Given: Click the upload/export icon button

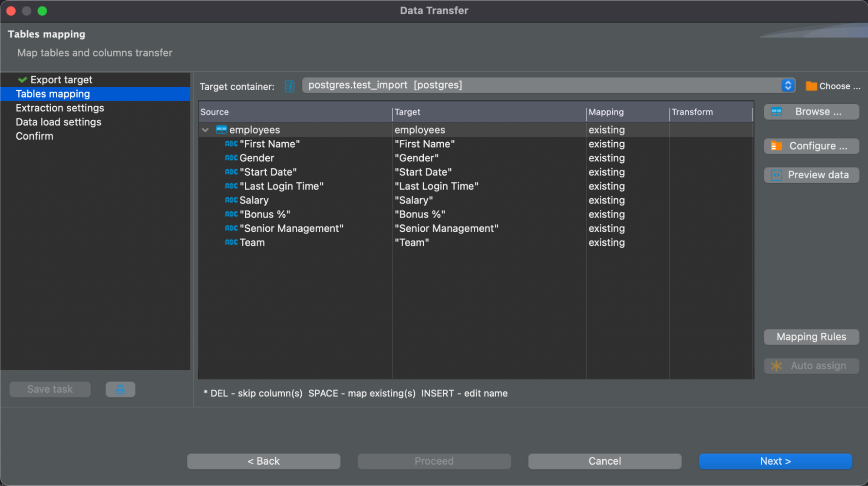Looking at the screenshot, I should coord(119,389).
